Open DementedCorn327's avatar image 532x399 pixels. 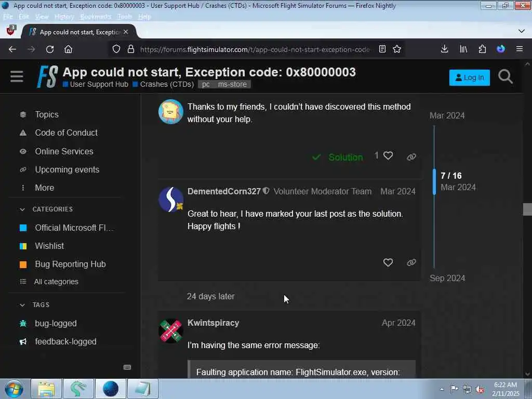pos(170,199)
